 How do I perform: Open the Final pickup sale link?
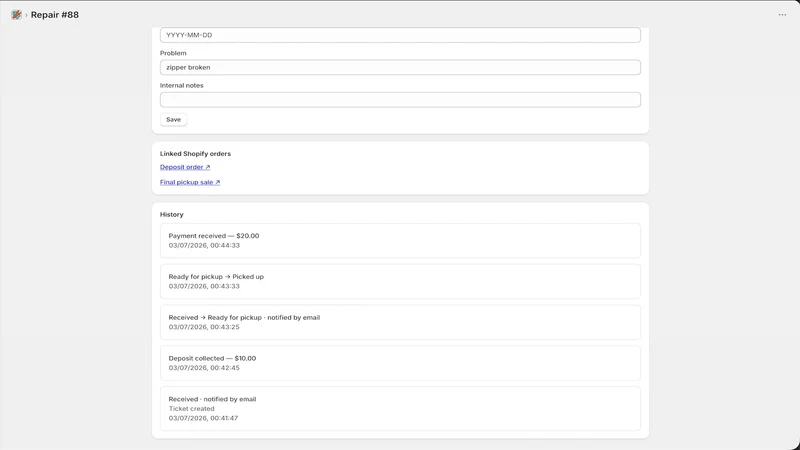click(190, 182)
